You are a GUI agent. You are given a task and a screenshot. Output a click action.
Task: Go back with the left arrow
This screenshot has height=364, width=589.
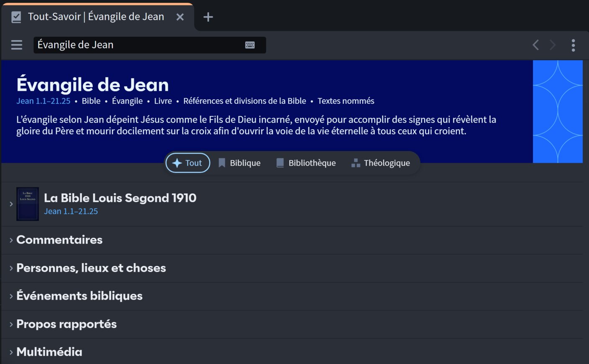tap(535, 45)
